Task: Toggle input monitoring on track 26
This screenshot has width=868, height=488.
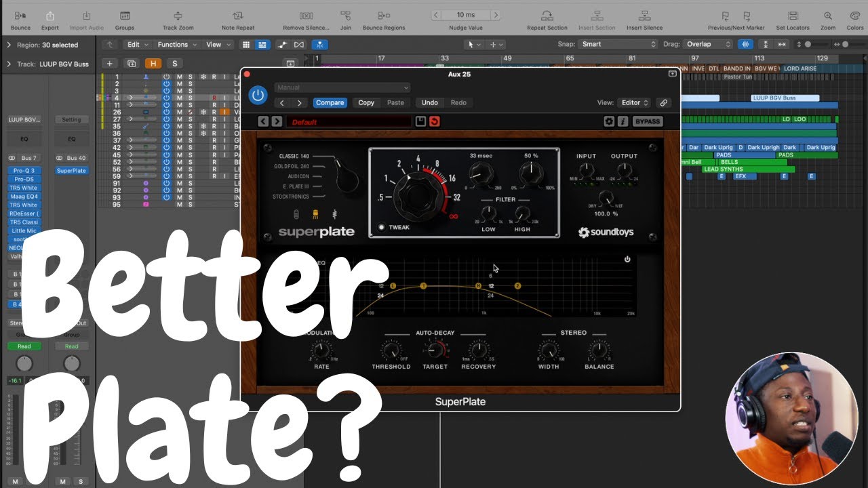Action: point(224,112)
